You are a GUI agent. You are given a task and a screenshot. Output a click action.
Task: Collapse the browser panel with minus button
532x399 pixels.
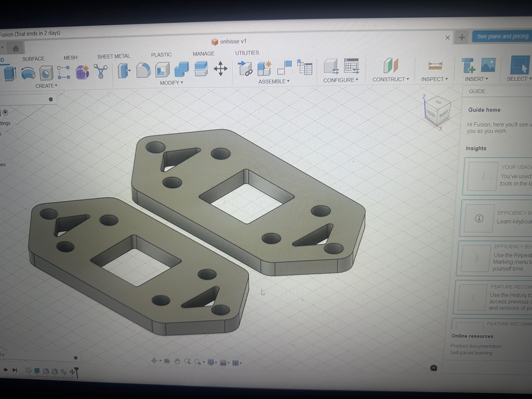point(51,99)
